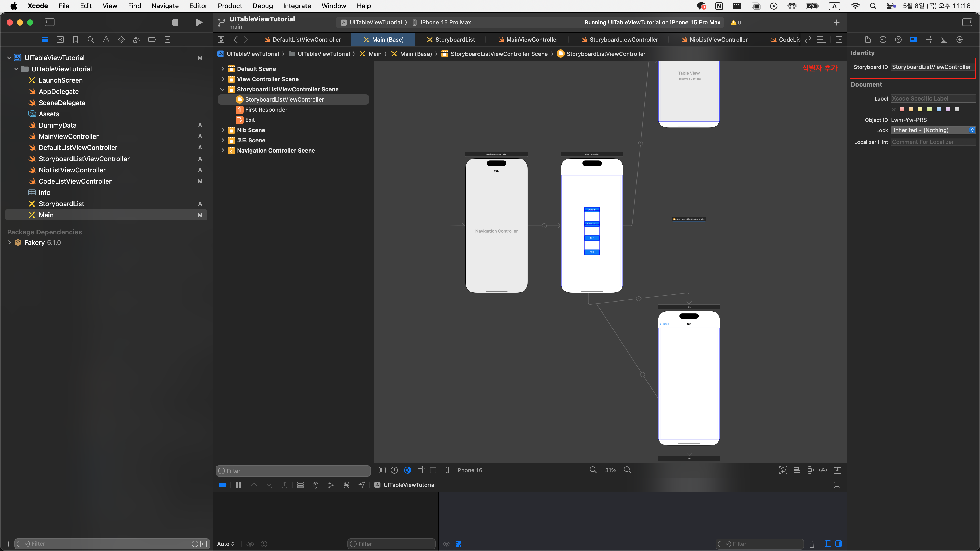
Task: Hide the debug area
Action: (x=837, y=485)
